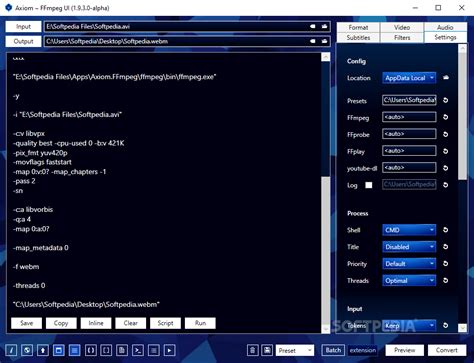Reset the Log path with arrow icon
Image resolution: width=474 pixels, height=363 pixels.
pos(446,185)
